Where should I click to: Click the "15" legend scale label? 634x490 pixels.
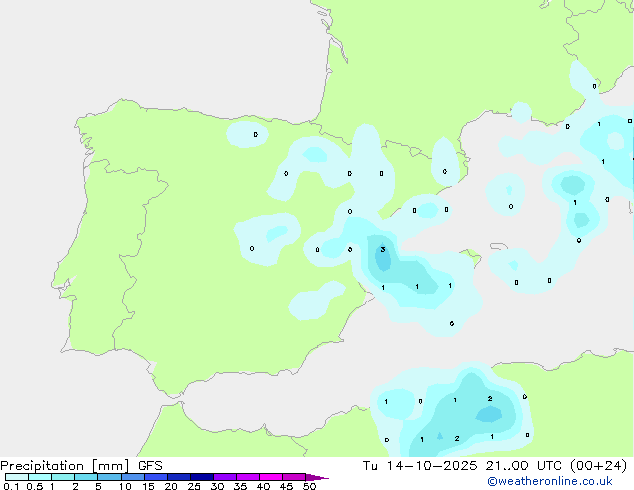[x=148, y=486]
